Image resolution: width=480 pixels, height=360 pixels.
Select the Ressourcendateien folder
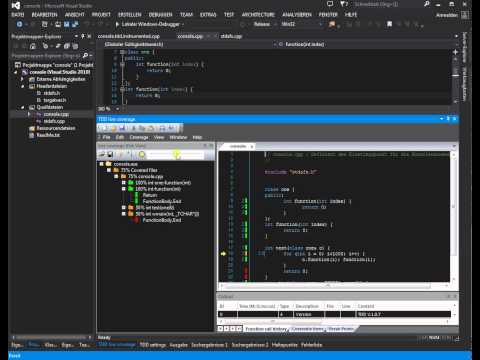tap(56, 128)
